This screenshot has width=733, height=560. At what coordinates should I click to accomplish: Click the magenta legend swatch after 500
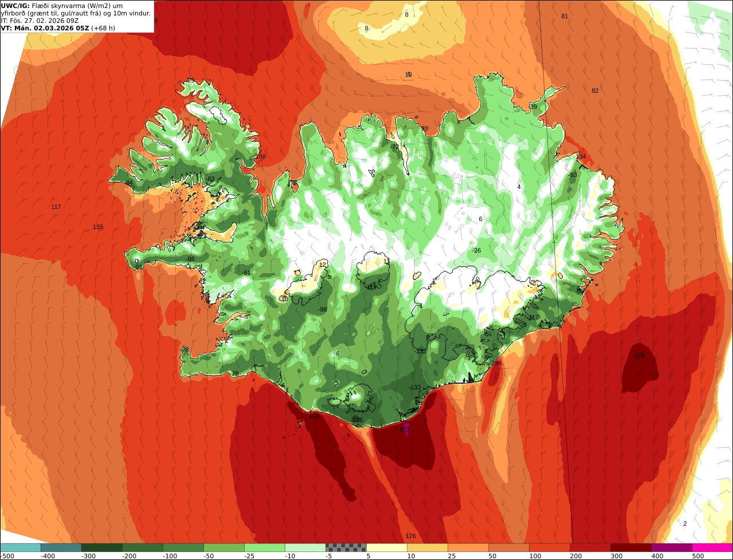coord(712,547)
